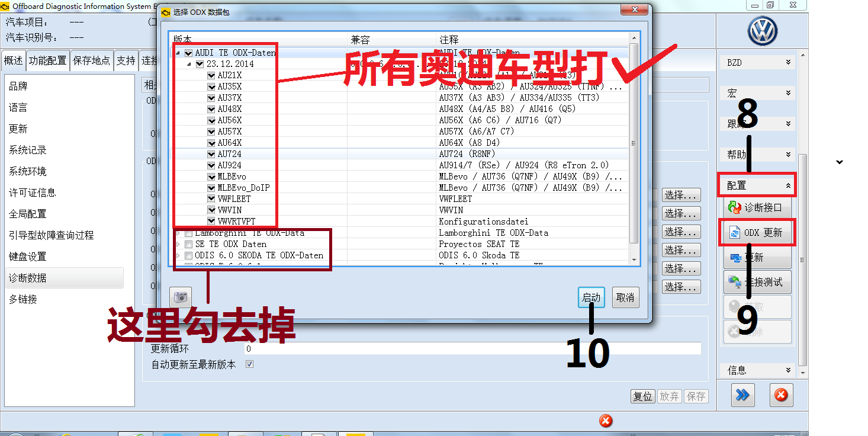Click the 兼容 column header

click(391, 40)
